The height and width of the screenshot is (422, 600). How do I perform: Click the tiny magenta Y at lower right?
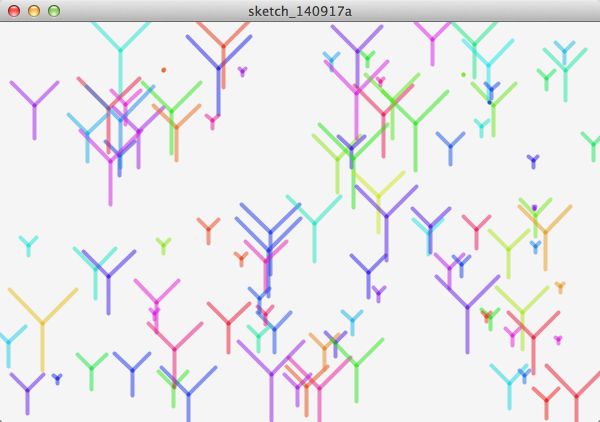click(558, 340)
